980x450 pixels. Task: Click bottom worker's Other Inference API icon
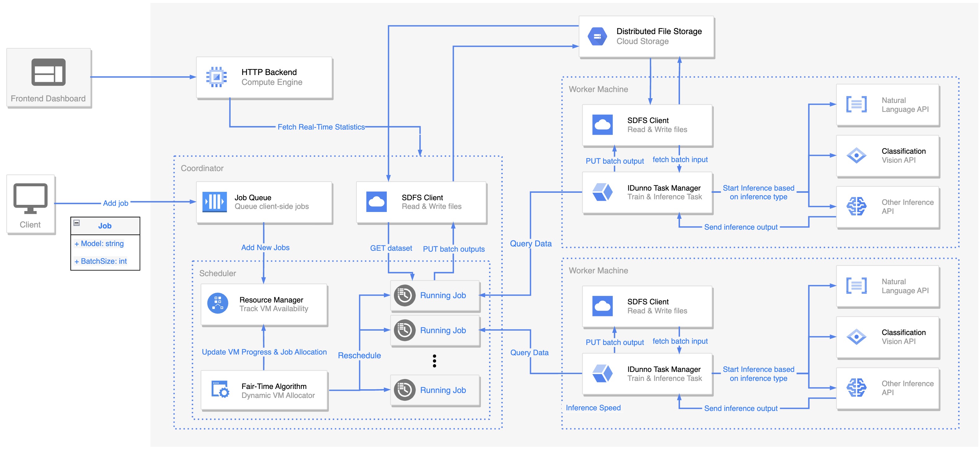(x=856, y=388)
